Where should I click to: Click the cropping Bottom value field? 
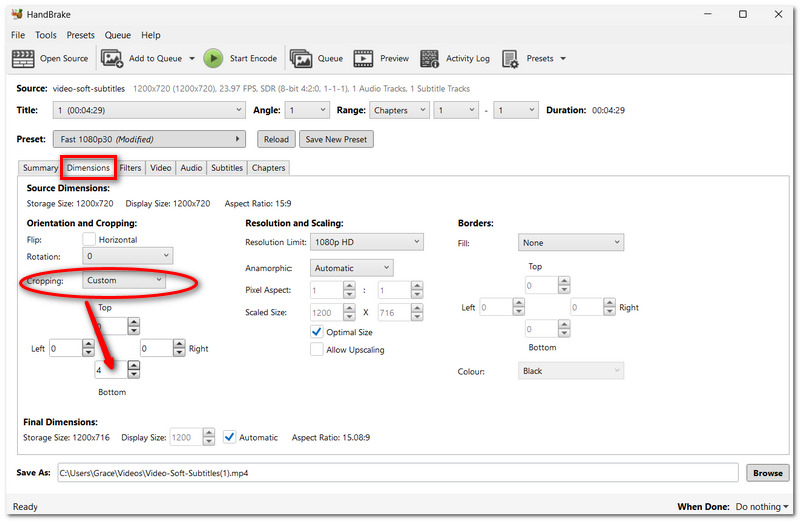[111, 370]
